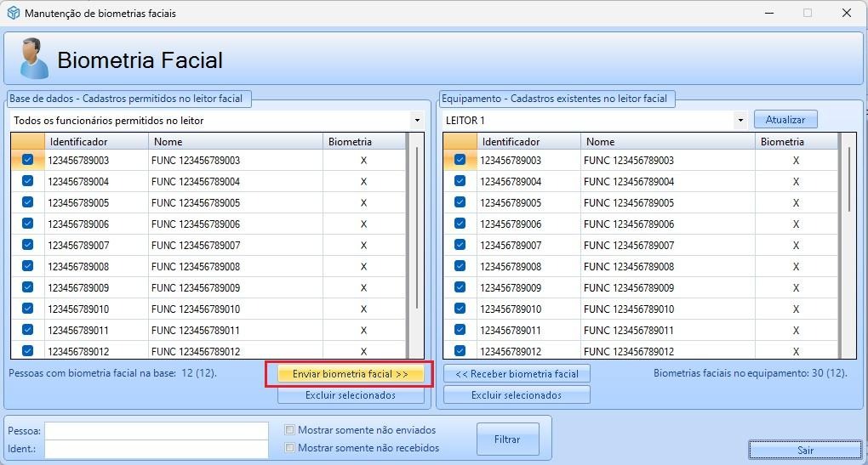Toggle checkbox for 123456789007 in equipment list

point(460,245)
